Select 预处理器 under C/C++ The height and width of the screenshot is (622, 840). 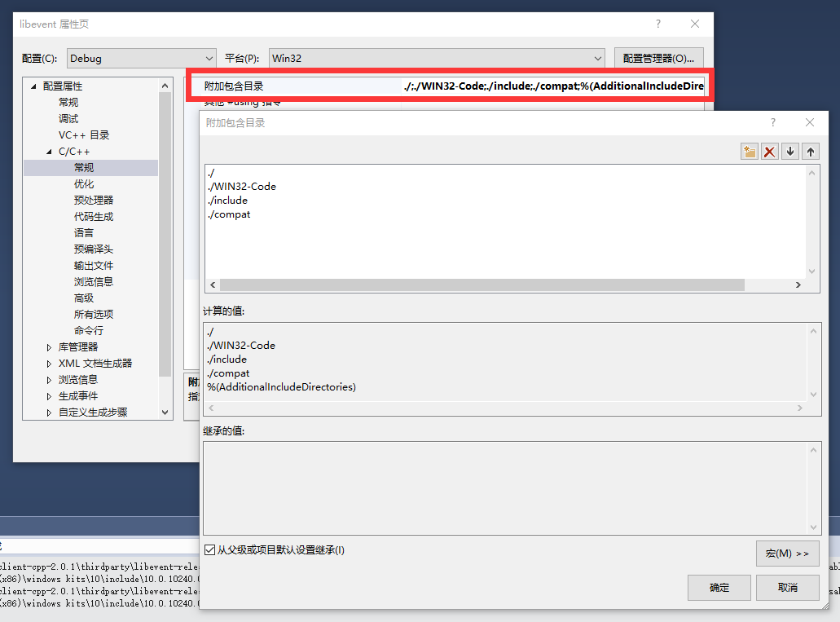(x=92, y=200)
